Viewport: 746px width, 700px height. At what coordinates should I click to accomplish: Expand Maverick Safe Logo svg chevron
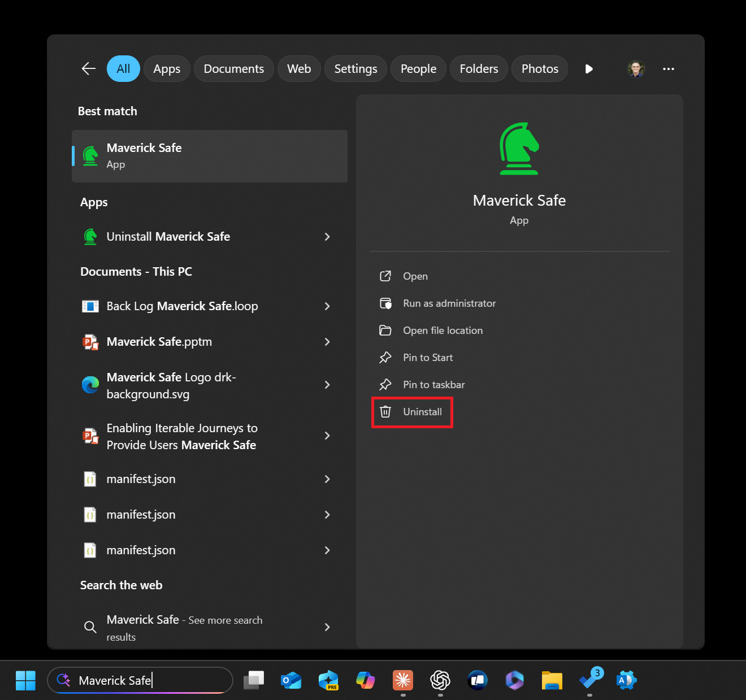click(x=327, y=385)
